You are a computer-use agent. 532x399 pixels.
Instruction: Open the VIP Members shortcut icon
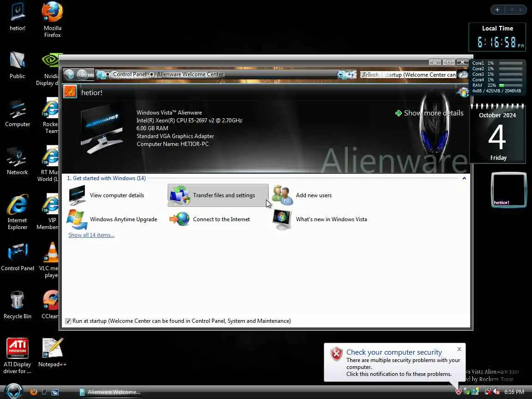point(48,212)
